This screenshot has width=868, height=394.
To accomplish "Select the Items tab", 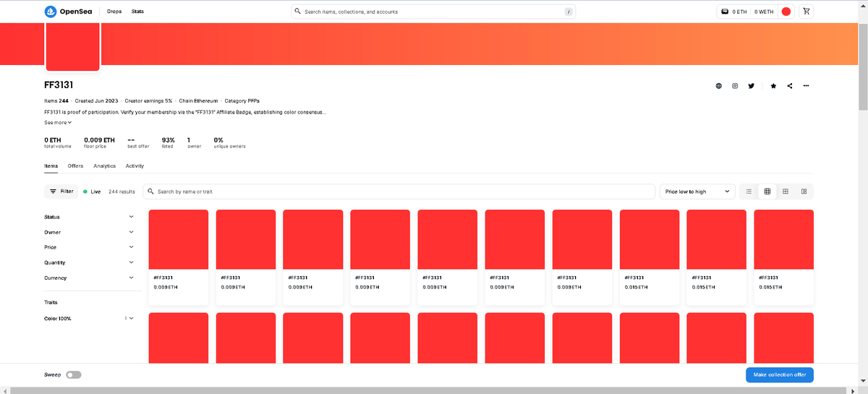I will pyautogui.click(x=51, y=166).
